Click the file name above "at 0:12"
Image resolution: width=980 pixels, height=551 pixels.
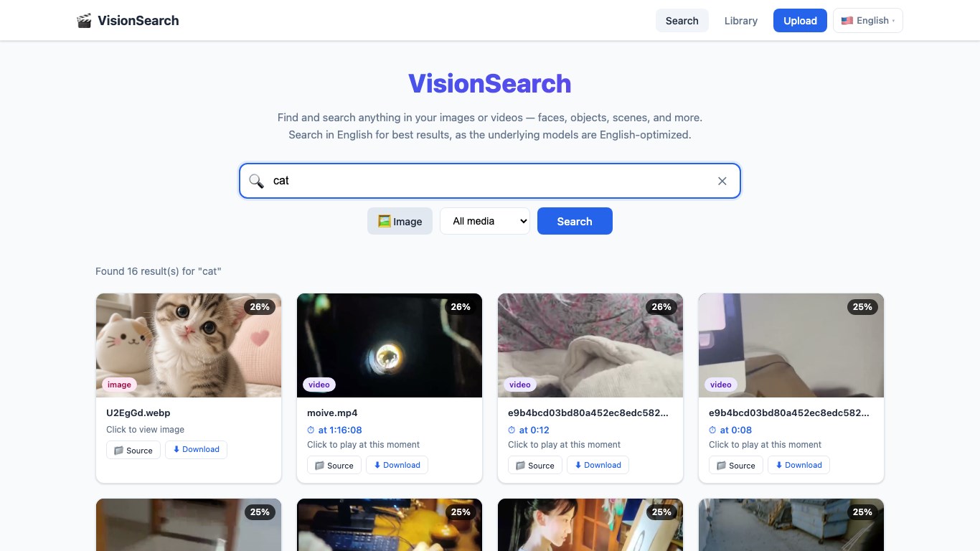[588, 413]
